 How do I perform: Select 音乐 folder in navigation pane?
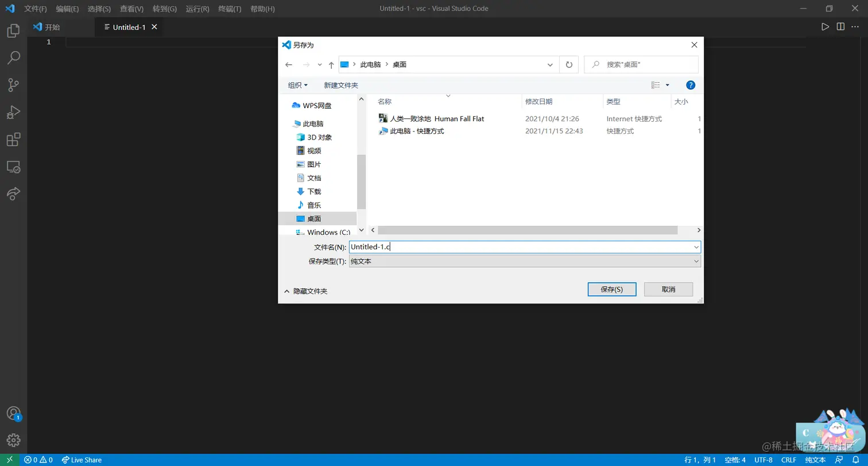pos(314,205)
